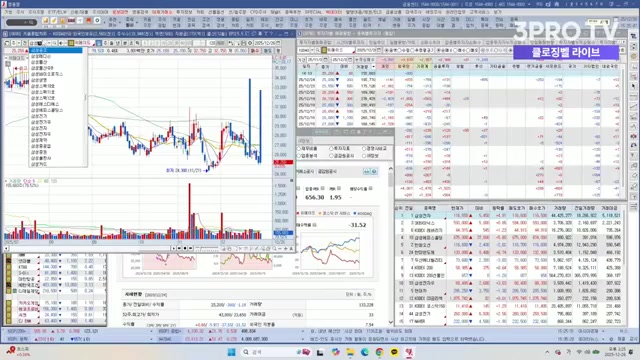The width and height of the screenshot is (640, 360).
Task: Select highlighted first item in stock dropdown list
Action: click(56, 50)
